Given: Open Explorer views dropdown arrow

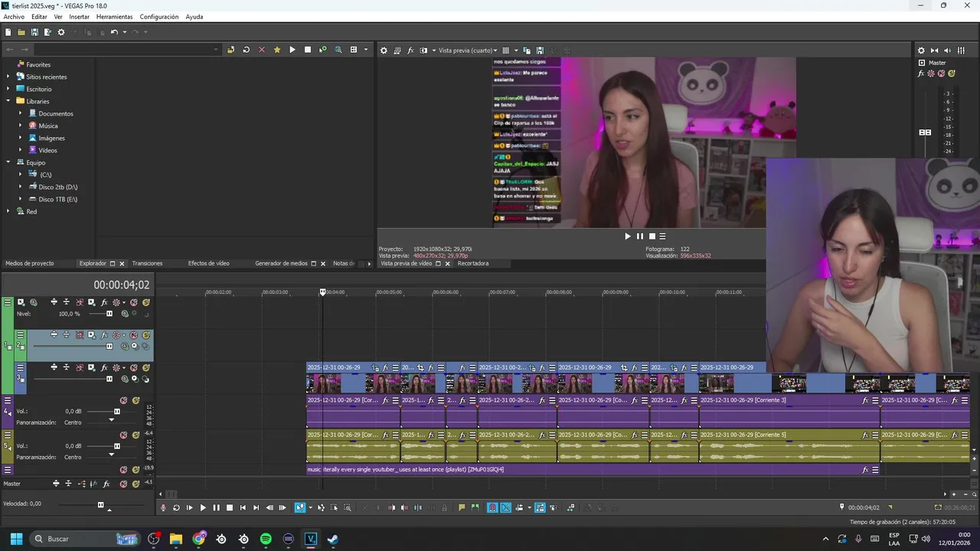Looking at the screenshot, I should [365, 50].
